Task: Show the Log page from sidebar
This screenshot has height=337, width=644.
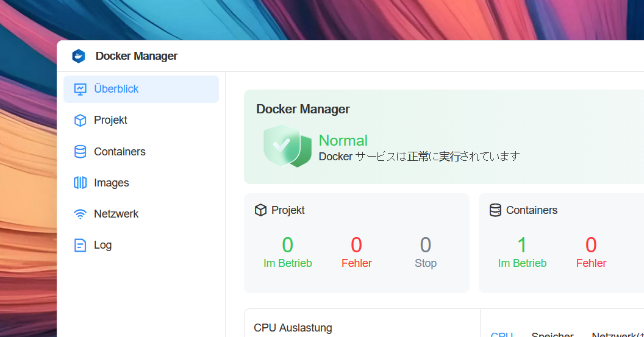Action: point(141,245)
